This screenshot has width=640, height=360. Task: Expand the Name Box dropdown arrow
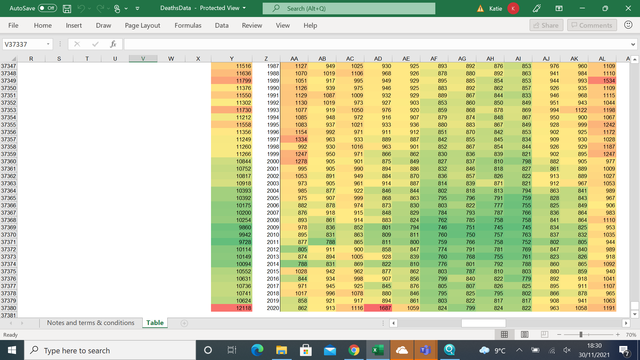(x=48, y=44)
